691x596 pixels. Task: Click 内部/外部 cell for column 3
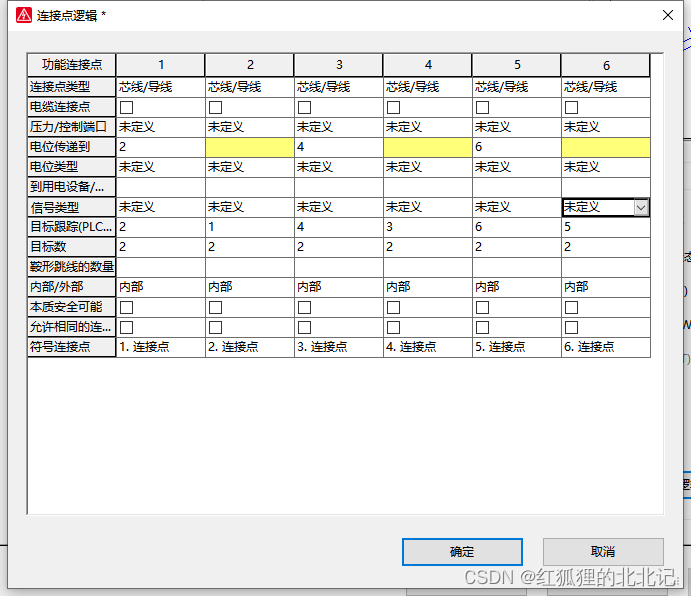point(338,287)
